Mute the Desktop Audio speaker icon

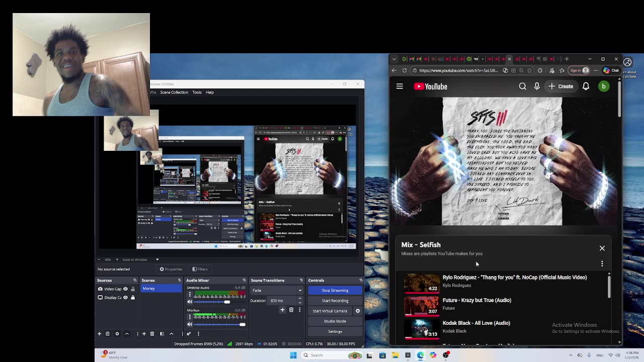click(190, 302)
